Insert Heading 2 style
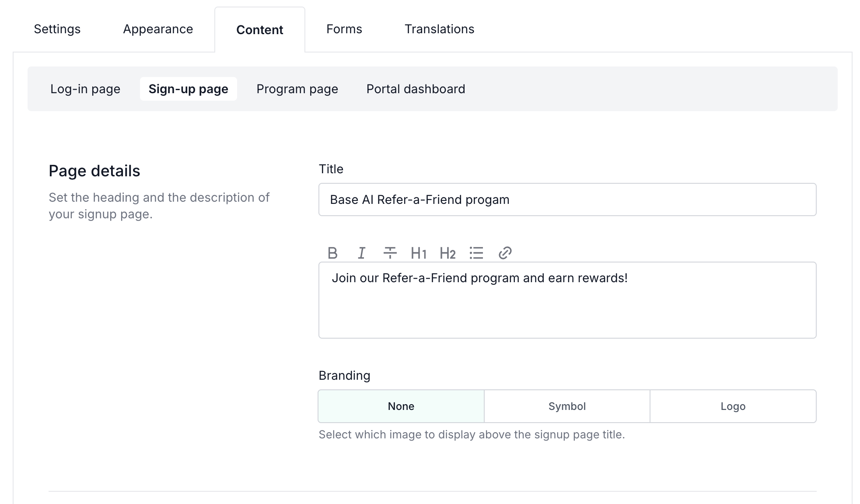The image size is (860, 504). point(447,253)
